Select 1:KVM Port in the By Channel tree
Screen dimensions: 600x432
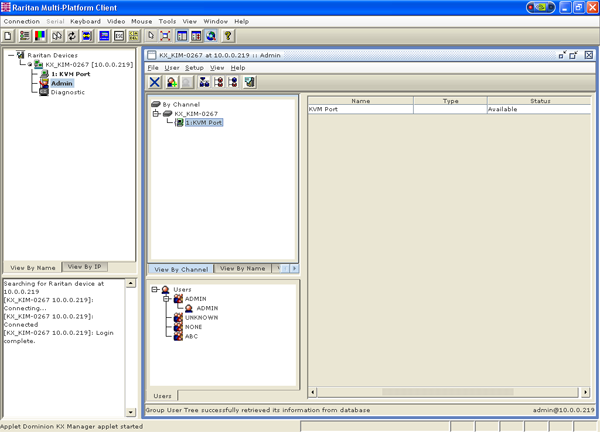[204, 122]
